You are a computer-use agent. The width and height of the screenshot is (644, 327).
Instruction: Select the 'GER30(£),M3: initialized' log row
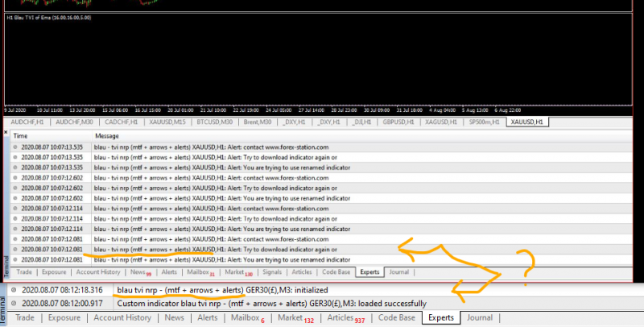(326, 290)
